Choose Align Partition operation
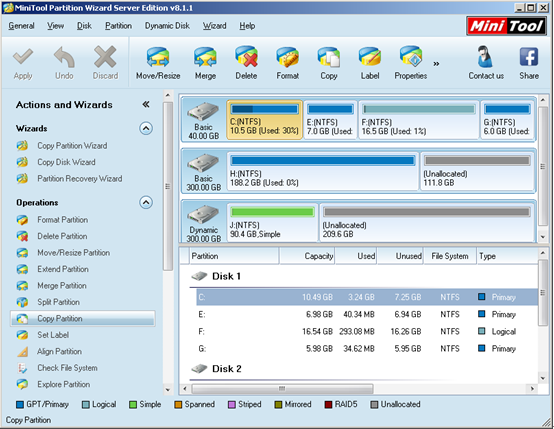554x429 pixels. [59, 351]
